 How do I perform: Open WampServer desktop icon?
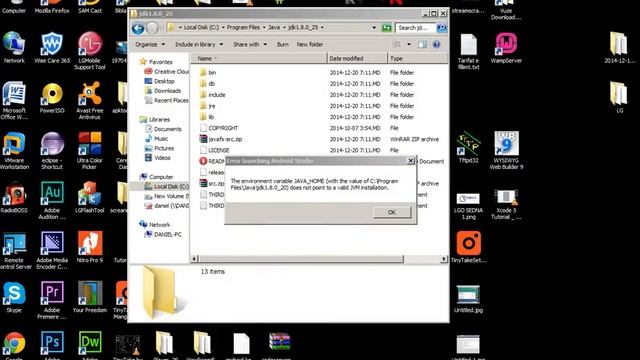click(506, 48)
